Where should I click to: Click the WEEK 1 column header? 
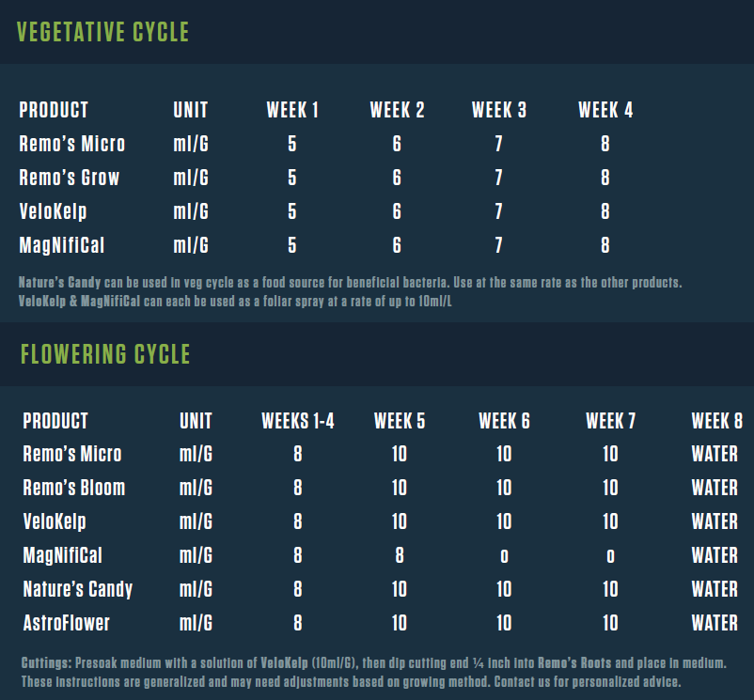click(292, 110)
